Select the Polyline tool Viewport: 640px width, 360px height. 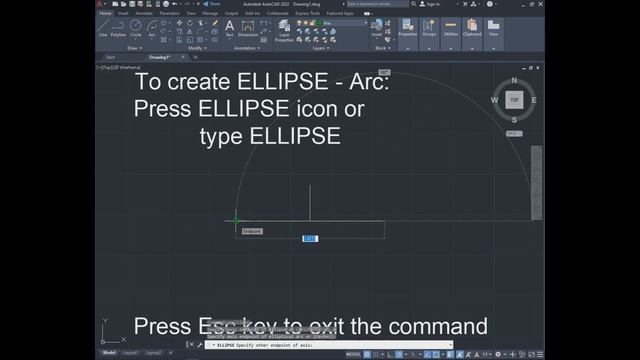118,28
